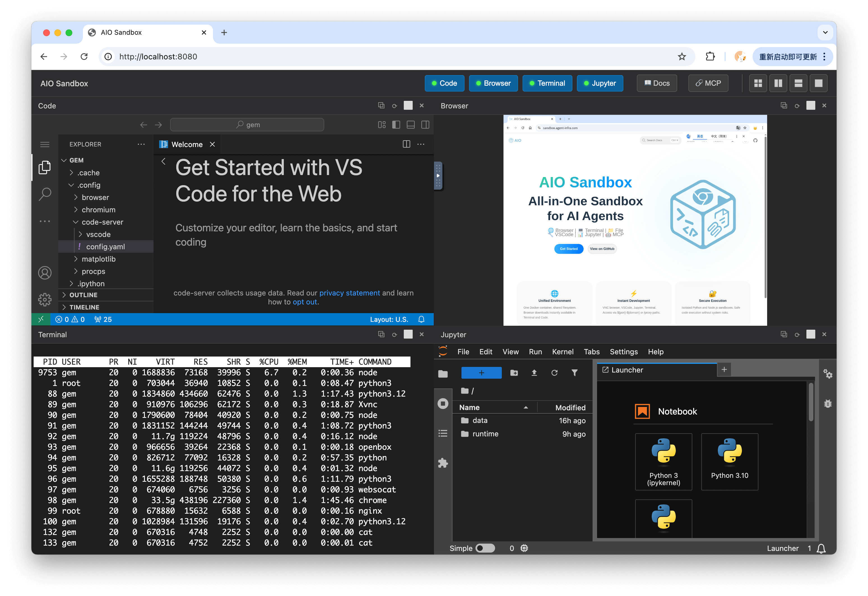The height and width of the screenshot is (596, 868).
Task: Click the new folder icon in Jupyter
Action: (x=514, y=373)
